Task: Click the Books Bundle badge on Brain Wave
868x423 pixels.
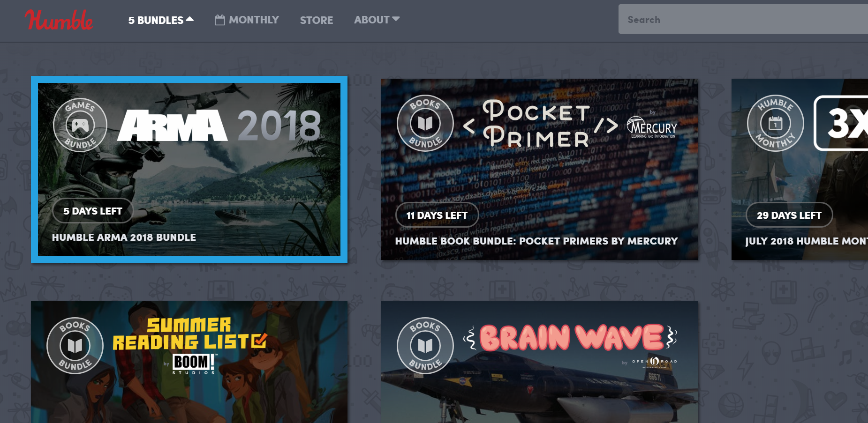Action: [x=425, y=346]
